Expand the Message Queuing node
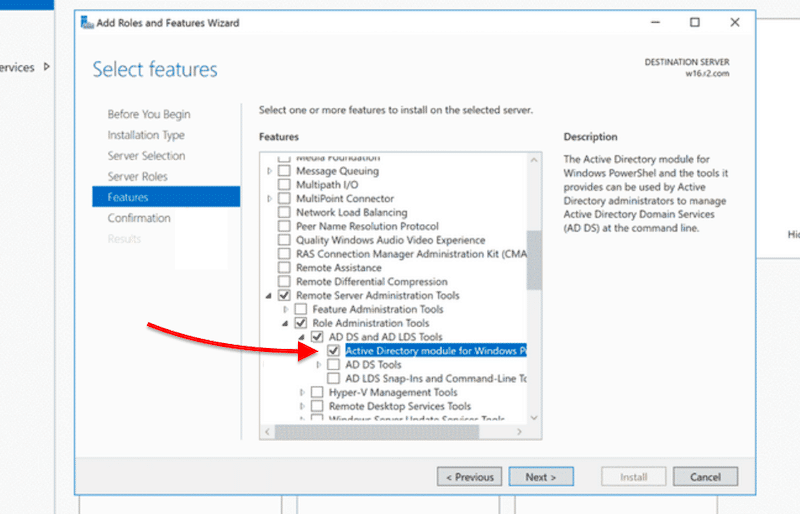Screen dimensions: 800x514 tap(269, 171)
